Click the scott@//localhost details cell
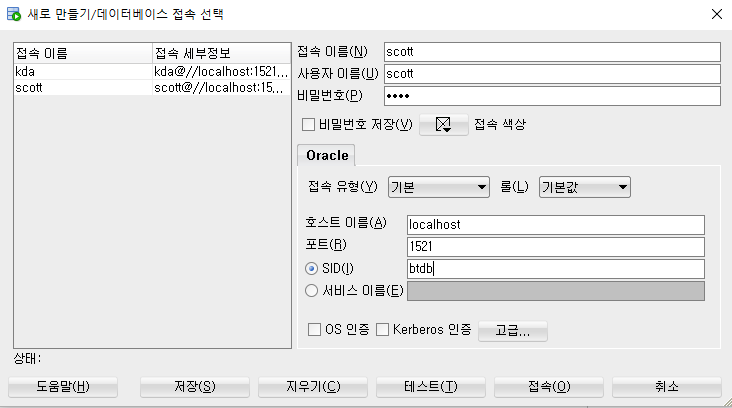Image resolution: width=732 pixels, height=408 pixels. click(221, 87)
